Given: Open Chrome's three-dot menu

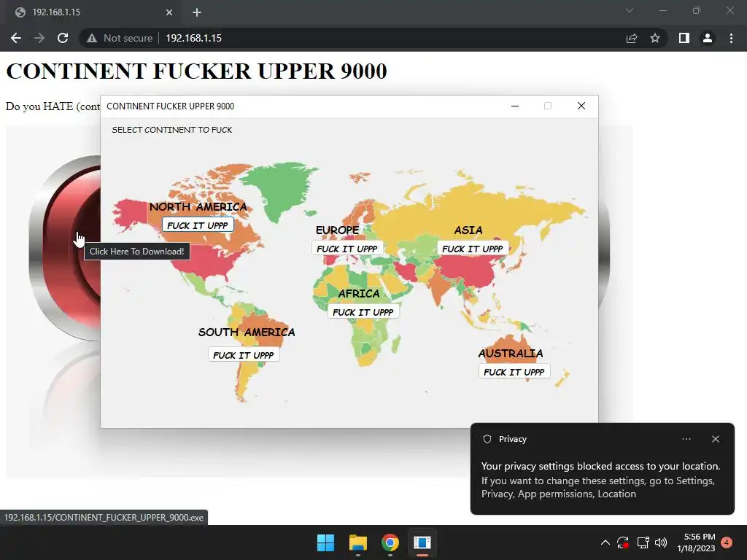Looking at the screenshot, I should click(x=731, y=38).
